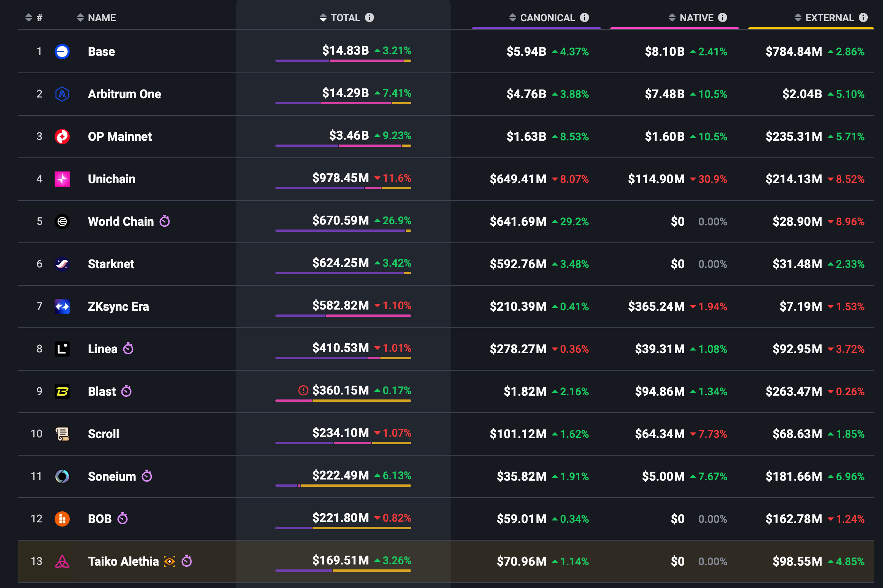Click the info icon next to EXTERNAL header

863,17
